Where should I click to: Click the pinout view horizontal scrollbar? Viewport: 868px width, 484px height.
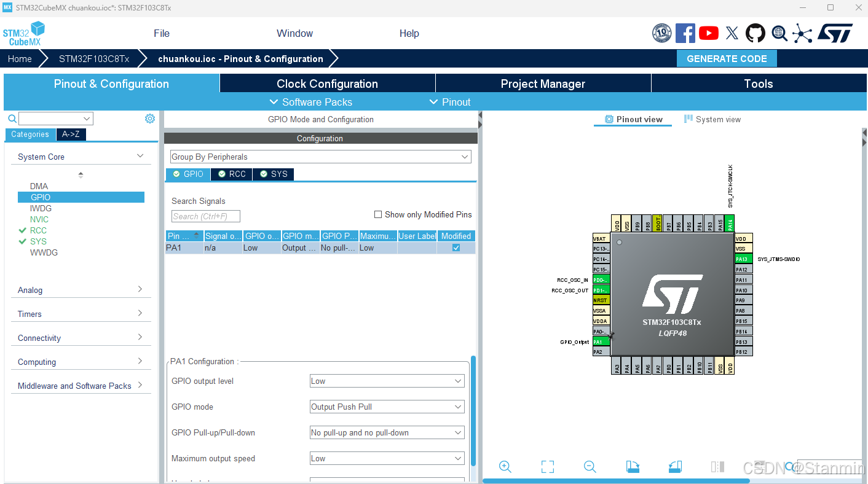pyautogui.click(x=616, y=481)
